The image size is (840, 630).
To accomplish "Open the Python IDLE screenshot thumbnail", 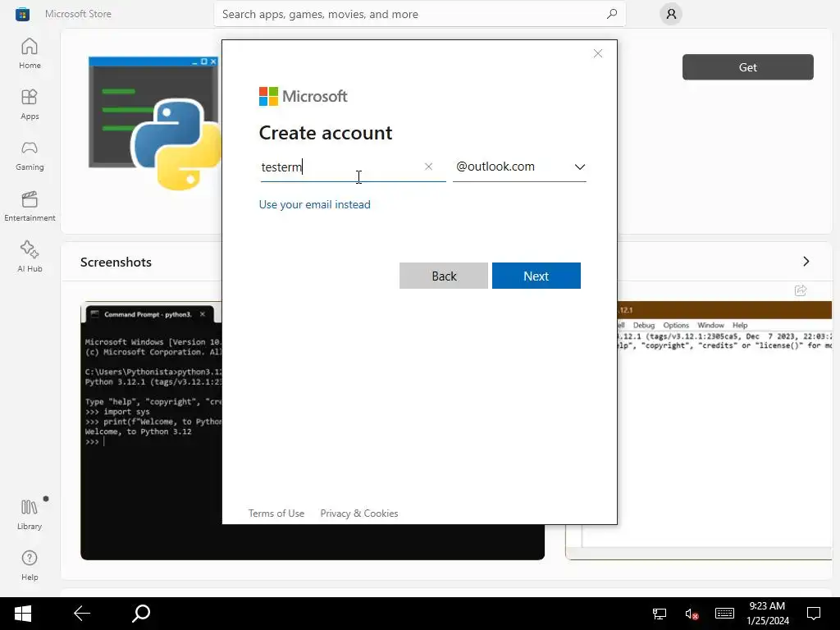I will pyautogui.click(x=725, y=431).
